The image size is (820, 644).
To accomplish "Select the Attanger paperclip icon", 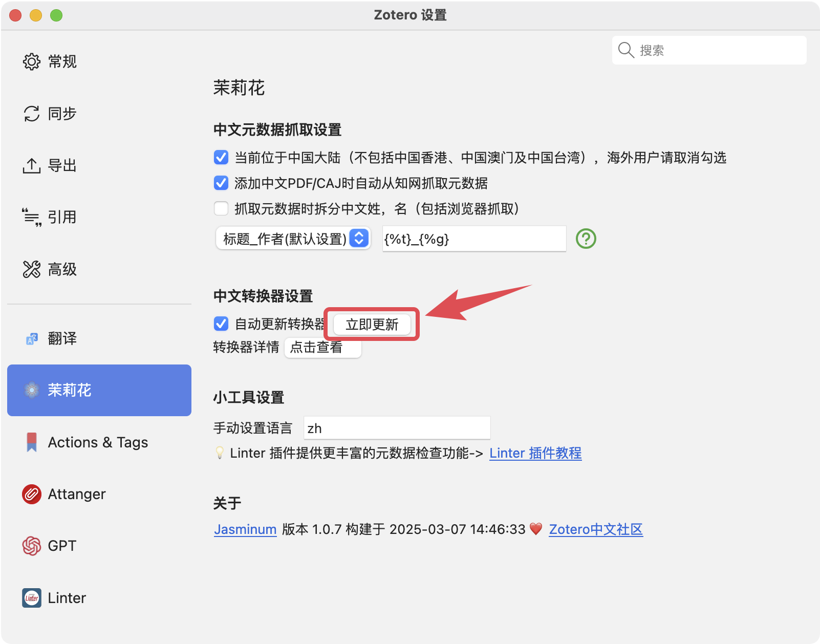I will 31,494.
